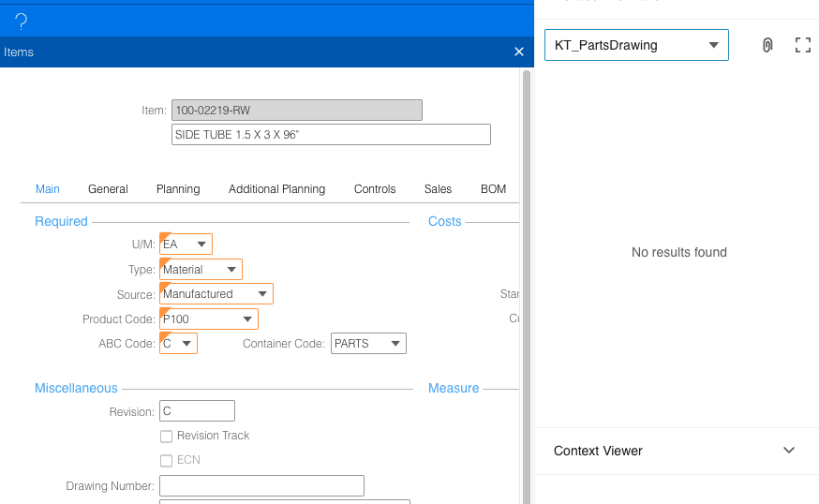Screen dimensions: 819x504
Task: Click the No results found message
Action: pos(679,252)
